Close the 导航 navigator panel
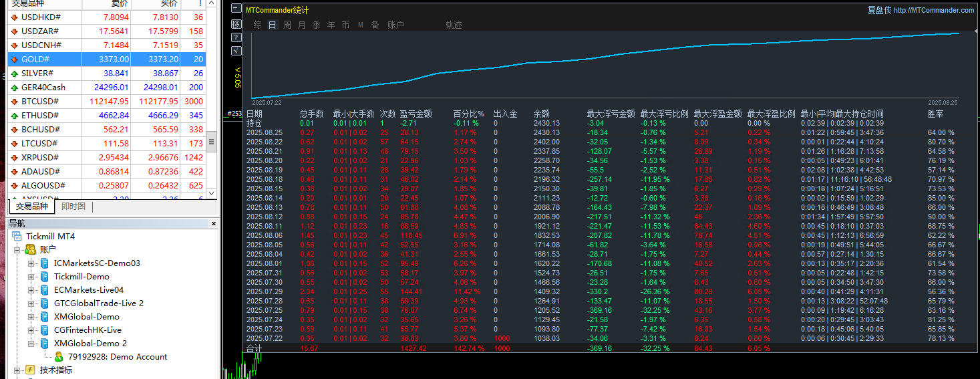 pos(214,224)
